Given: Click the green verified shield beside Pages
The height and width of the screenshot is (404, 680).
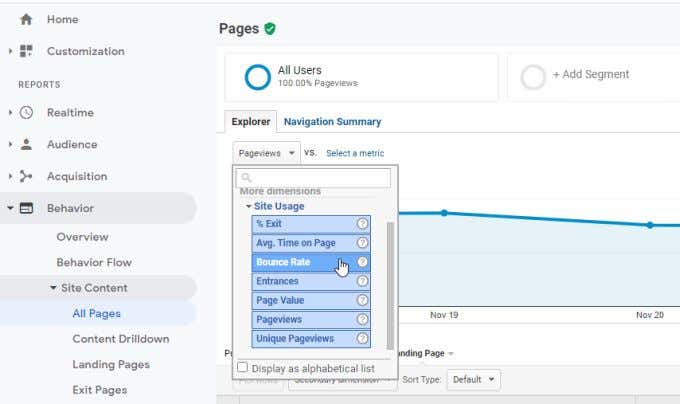Looking at the screenshot, I should [x=270, y=29].
